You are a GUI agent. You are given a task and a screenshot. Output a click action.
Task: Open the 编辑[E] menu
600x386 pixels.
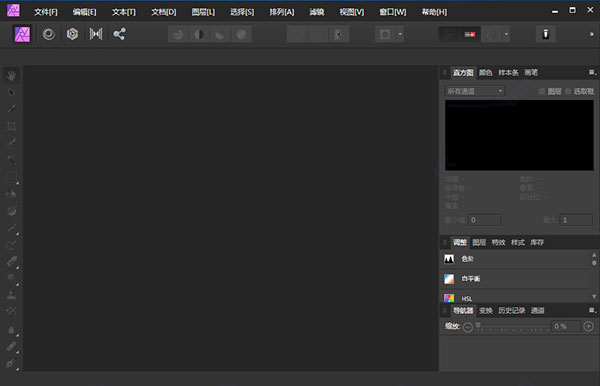pyautogui.click(x=85, y=12)
